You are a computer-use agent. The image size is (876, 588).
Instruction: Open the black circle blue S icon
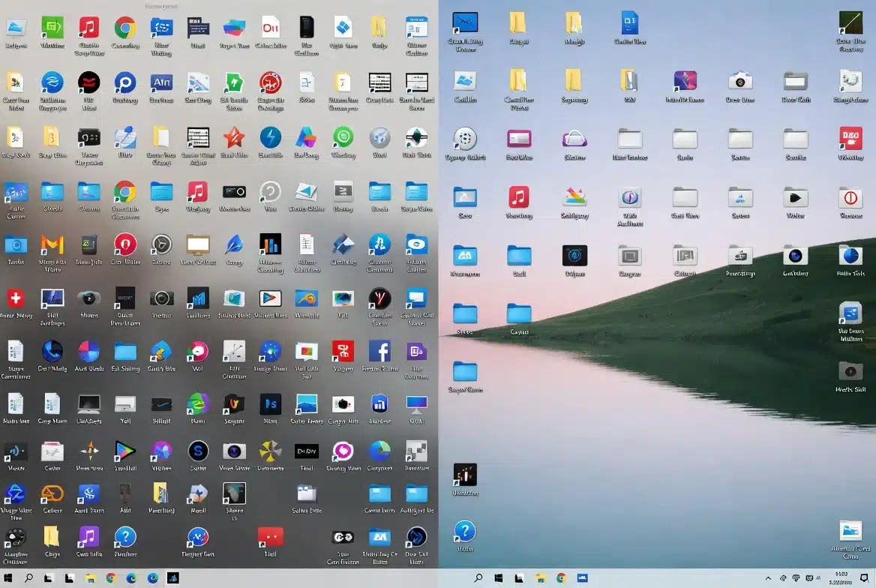click(x=198, y=451)
